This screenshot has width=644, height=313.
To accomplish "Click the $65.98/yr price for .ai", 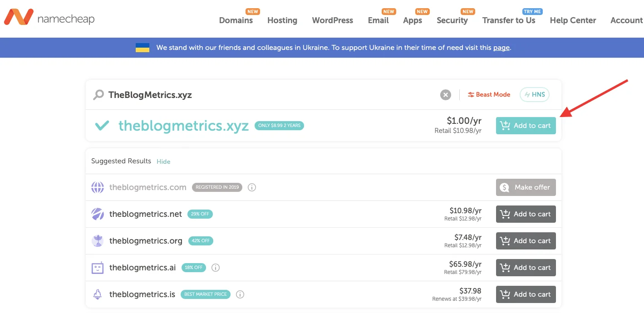I will 466,264.
